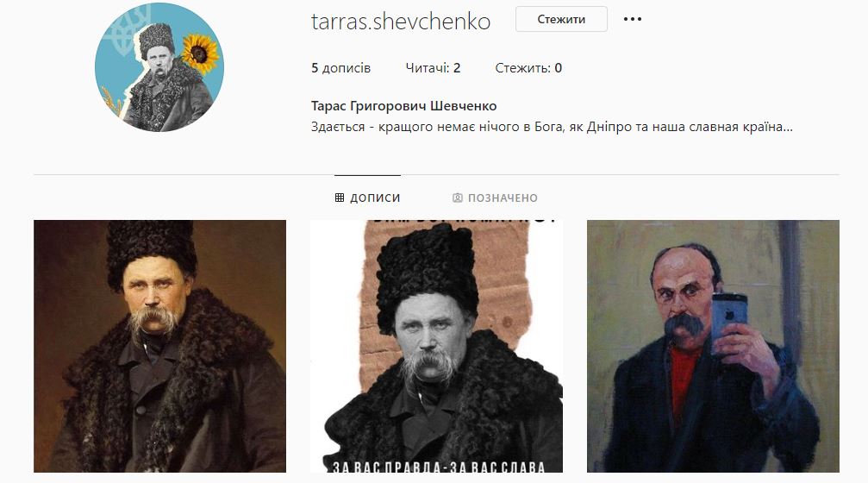Follow the account with the Стежити button
Screen dimensions: 868x483
click(x=561, y=19)
